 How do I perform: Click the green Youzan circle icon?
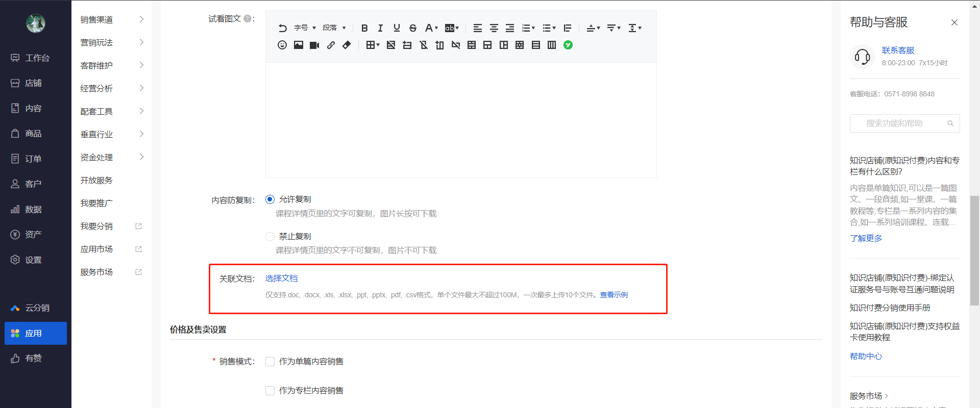[x=568, y=45]
